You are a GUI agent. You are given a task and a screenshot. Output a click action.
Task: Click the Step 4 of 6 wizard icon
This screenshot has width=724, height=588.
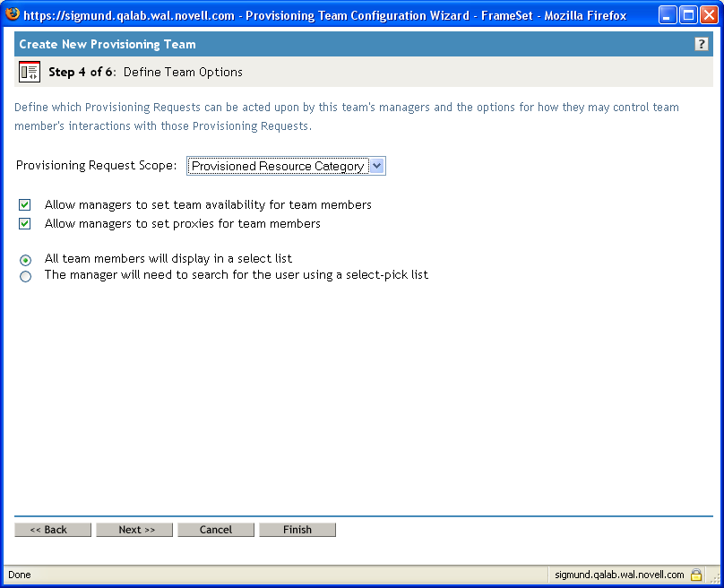point(30,71)
